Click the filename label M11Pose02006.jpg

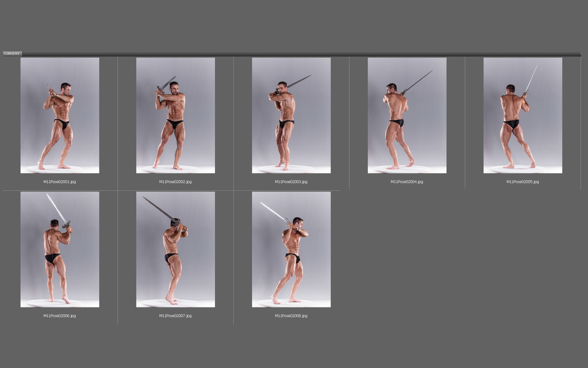click(x=60, y=316)
